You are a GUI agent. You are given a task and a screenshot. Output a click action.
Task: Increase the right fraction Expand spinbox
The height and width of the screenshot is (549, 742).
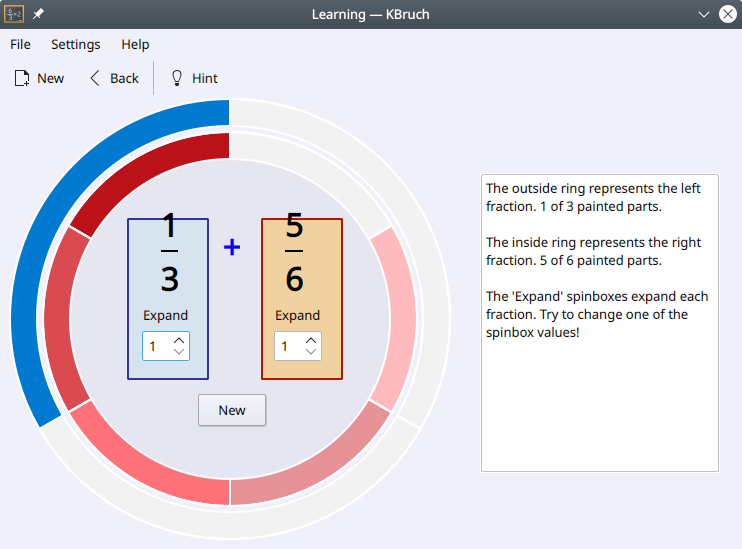pyautogui.click(x=311, y=340)
